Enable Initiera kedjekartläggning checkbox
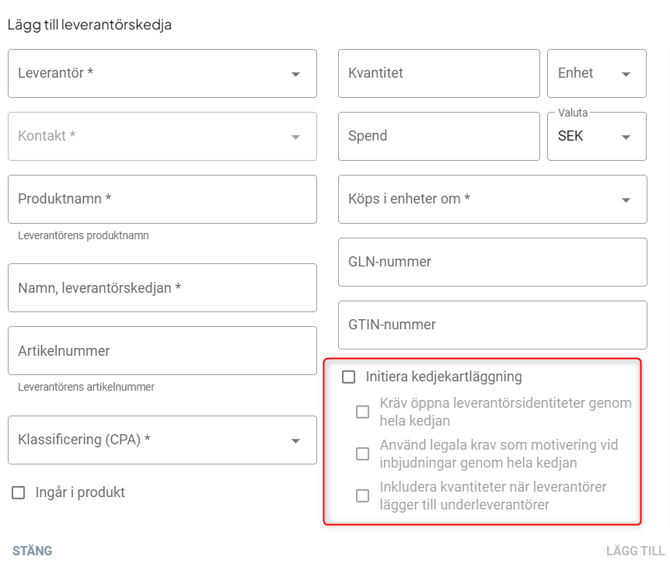 pyautogui.click(x=349, y=377)
